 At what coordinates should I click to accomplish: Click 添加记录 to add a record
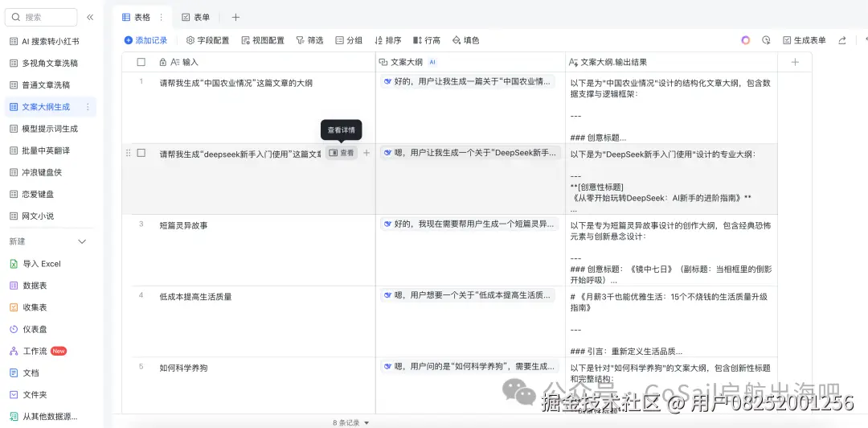click(x=145, y=40)
